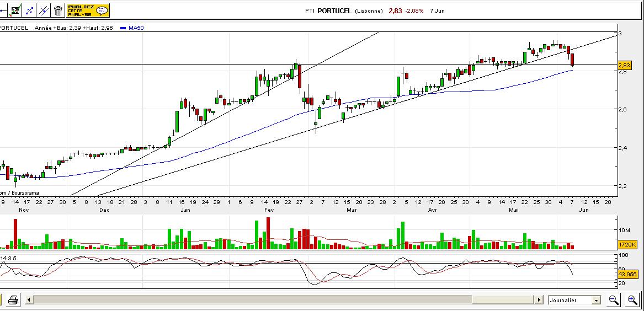The width and height of the screenshot is (644, 311).
Task: Click the (Lisbonne) market label
Action: click(x=369, y=11)
